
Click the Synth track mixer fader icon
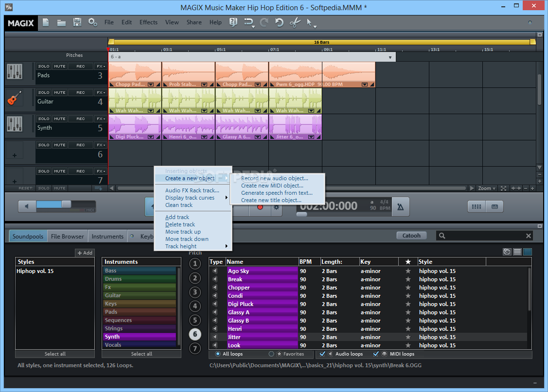click(x=15, y=124)
